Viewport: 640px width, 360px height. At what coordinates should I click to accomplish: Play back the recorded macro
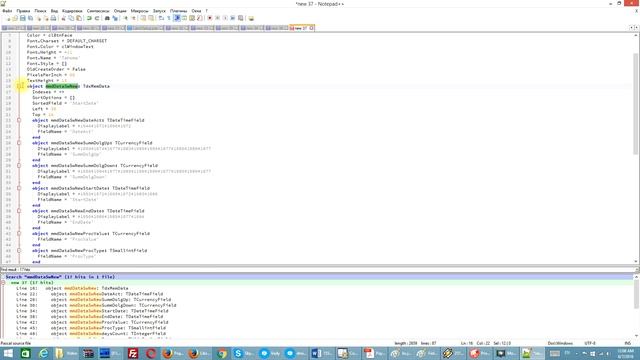click(225, 18)
